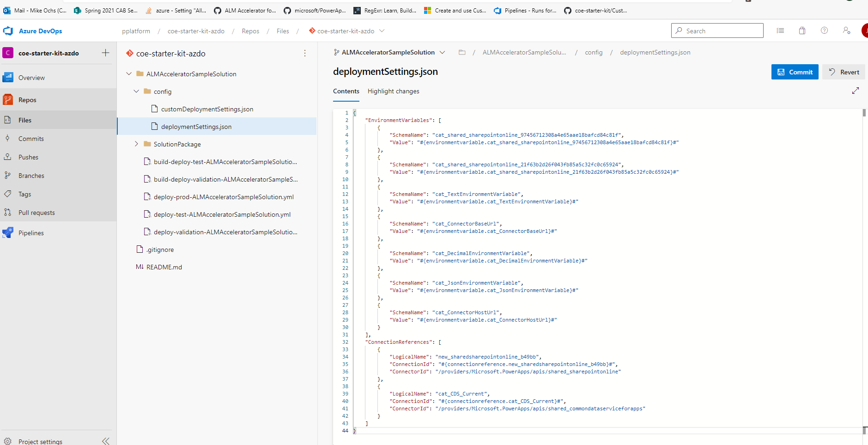Viewport: 868px width, 445px height.
Task: Click the "cat_CDS_Current" LogicalName line
Action: click(x=439, y=394)
